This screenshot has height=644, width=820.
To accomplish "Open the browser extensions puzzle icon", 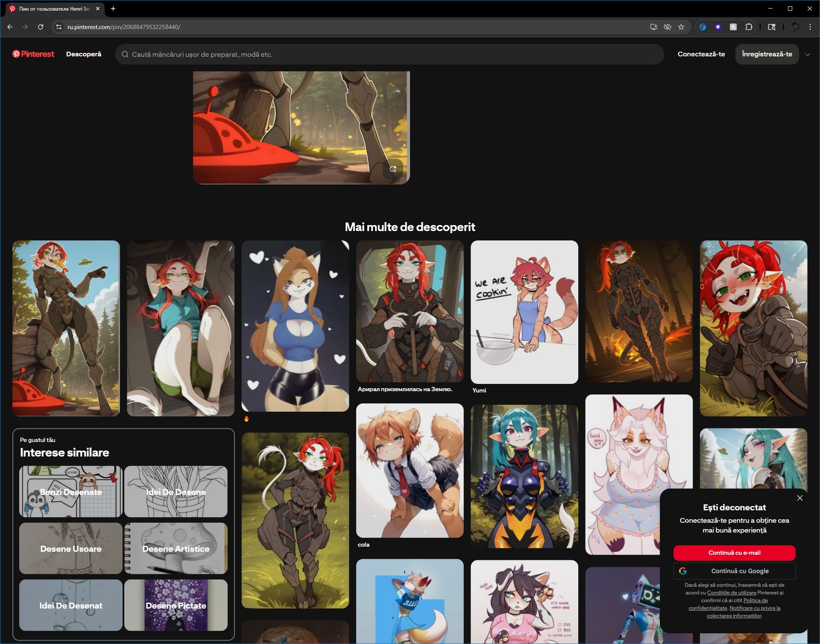I will (749, 27).
